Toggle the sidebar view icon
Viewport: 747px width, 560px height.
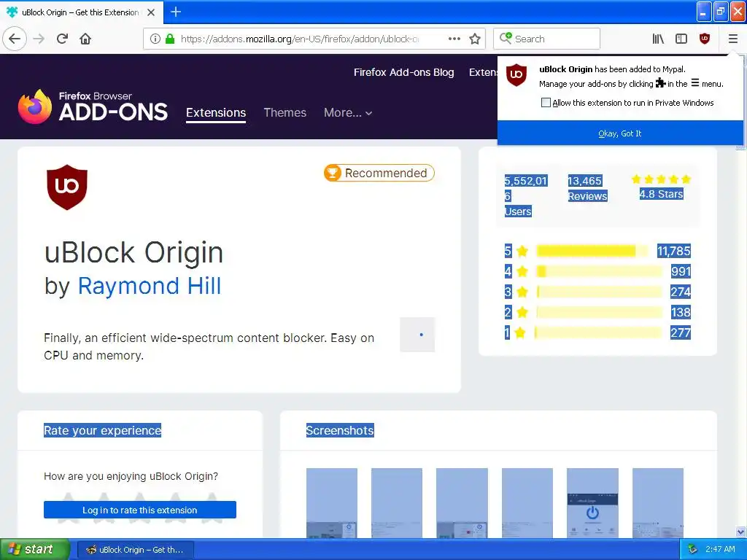click(x=681, y=39)
